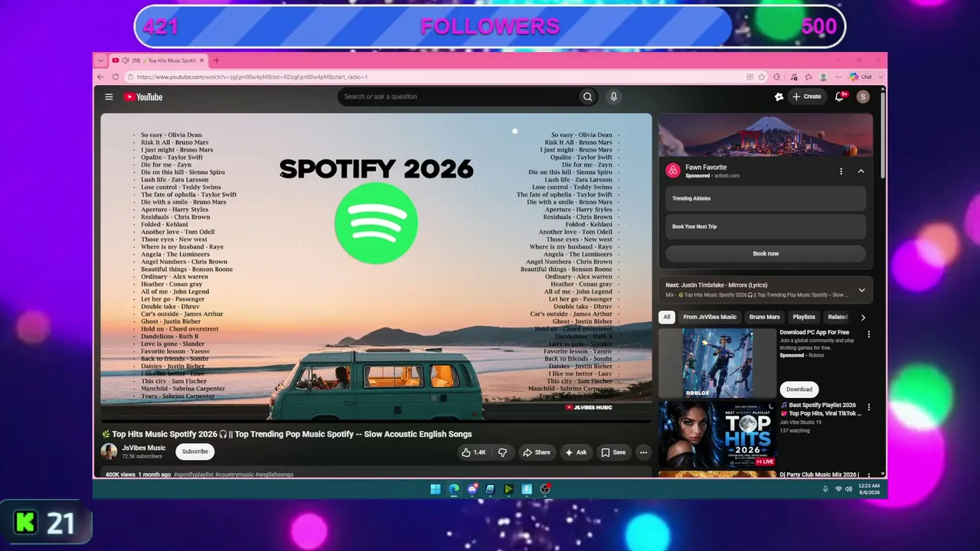Image resolution: width=980 pixels, height=551 pixels.
Task: Bookmark this page with the star icon
Action: (762, 77)
